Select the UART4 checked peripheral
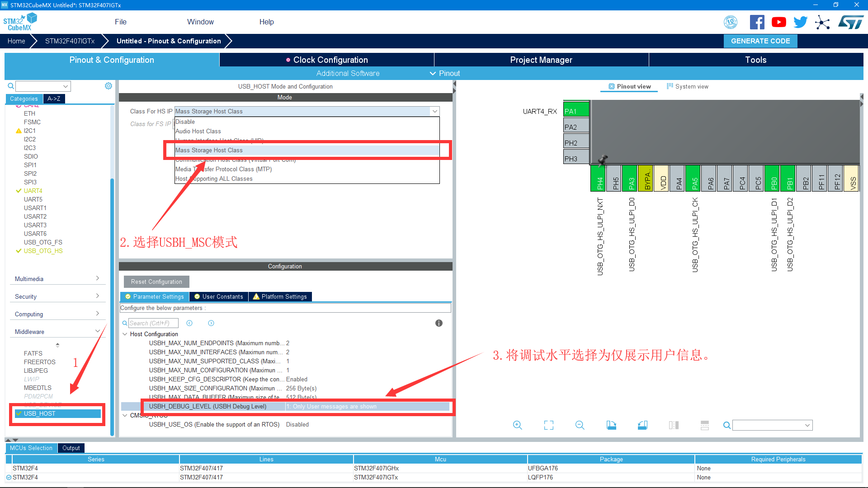Image resolution: width=868 pixels, height=488 pixels. click(33, 191)
